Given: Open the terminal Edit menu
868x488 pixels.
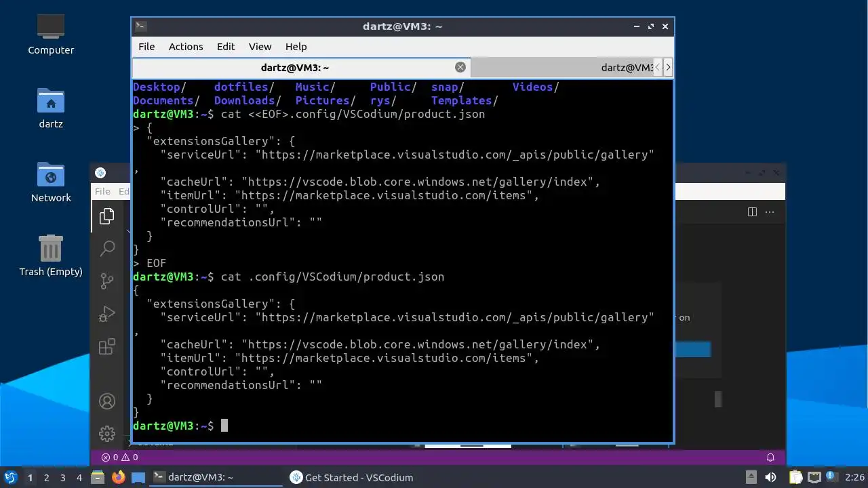Looking at the screenshot, I should [226, 47].
